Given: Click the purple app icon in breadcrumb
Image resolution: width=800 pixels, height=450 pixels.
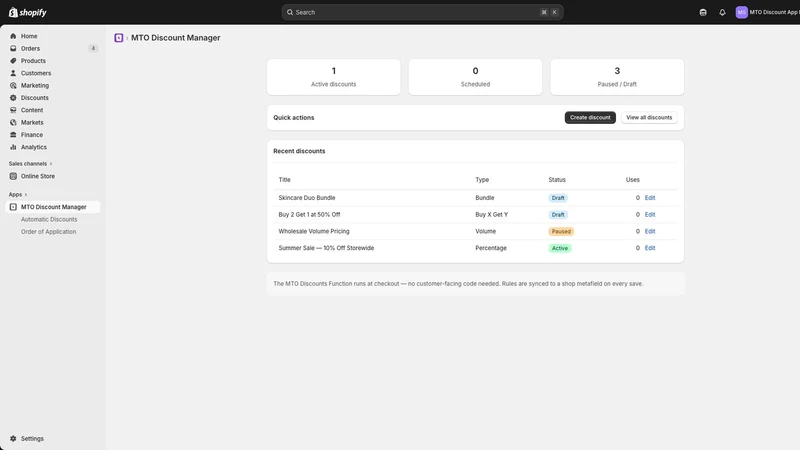Looking at the screenshot, I should tap(119, 38).
